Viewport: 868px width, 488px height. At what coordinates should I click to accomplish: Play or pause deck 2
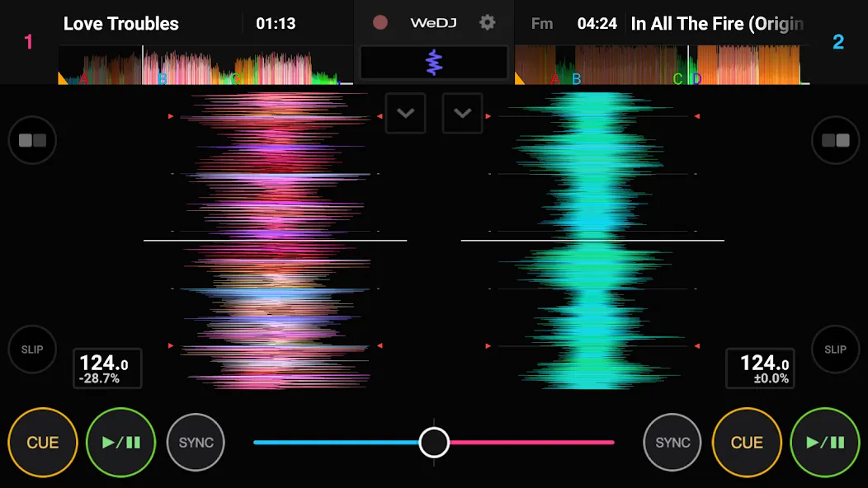coord(825,442)
